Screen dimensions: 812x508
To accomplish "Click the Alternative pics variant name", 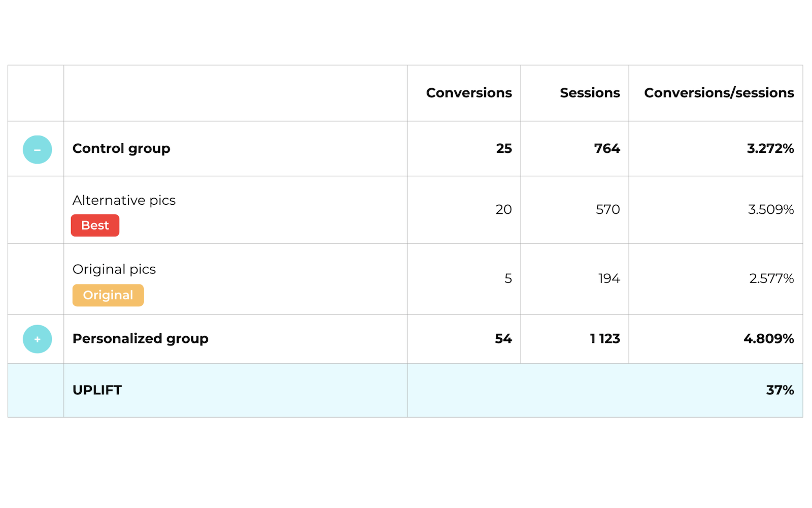I will (124, 200).
